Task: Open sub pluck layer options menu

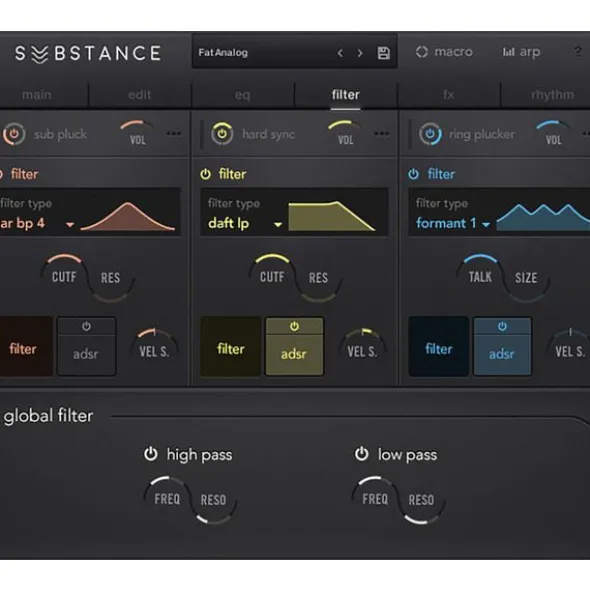Action: point(174,133)
